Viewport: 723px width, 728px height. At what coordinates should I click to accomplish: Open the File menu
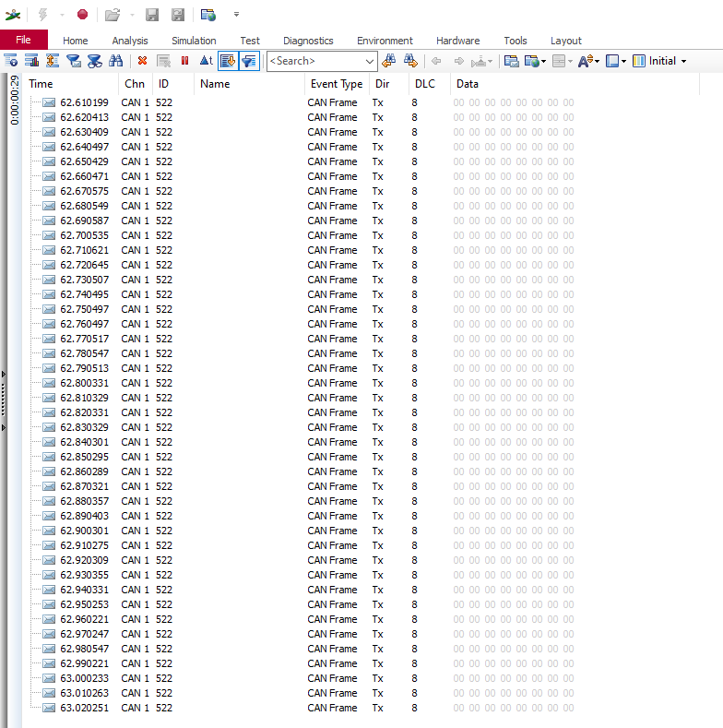[x=24, y=40]
